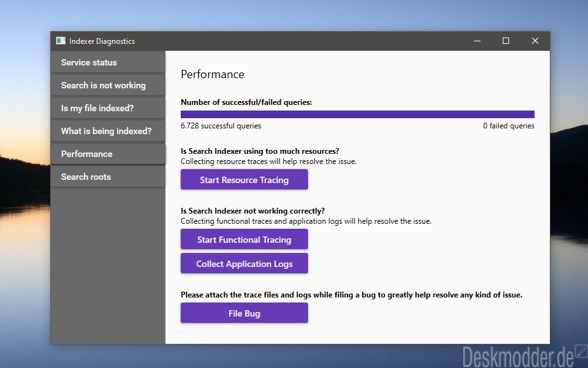The height and width of the screenshot is (368, 588).
Task: Click the successful/failed queries progress bar
Action: click(358, 114)
